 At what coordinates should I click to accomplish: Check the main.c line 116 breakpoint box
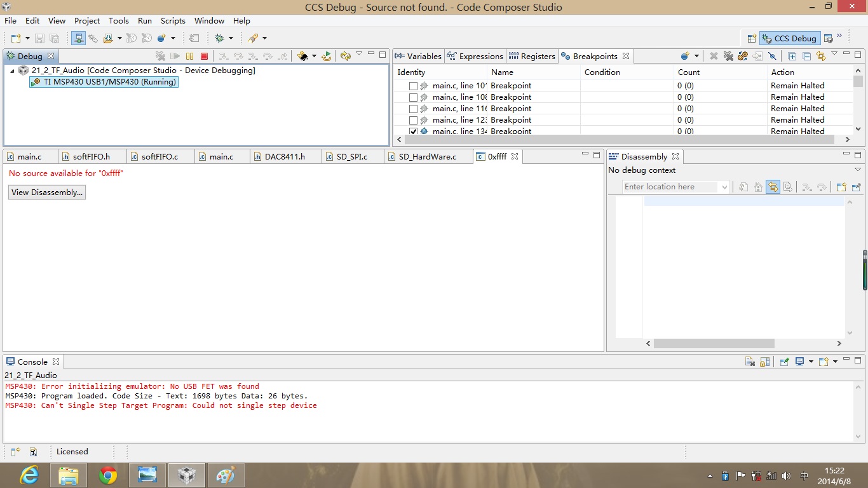coord(413,109)
